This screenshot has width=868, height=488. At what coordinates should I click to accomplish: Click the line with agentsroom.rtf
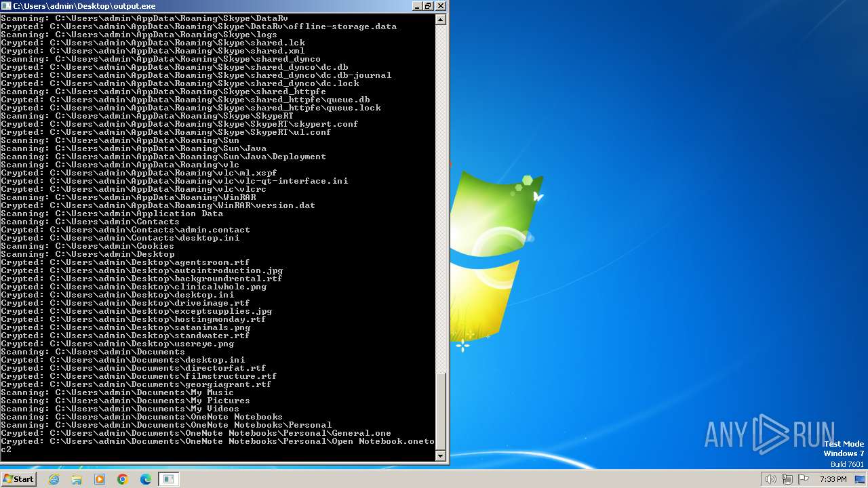tap(125, 262)
